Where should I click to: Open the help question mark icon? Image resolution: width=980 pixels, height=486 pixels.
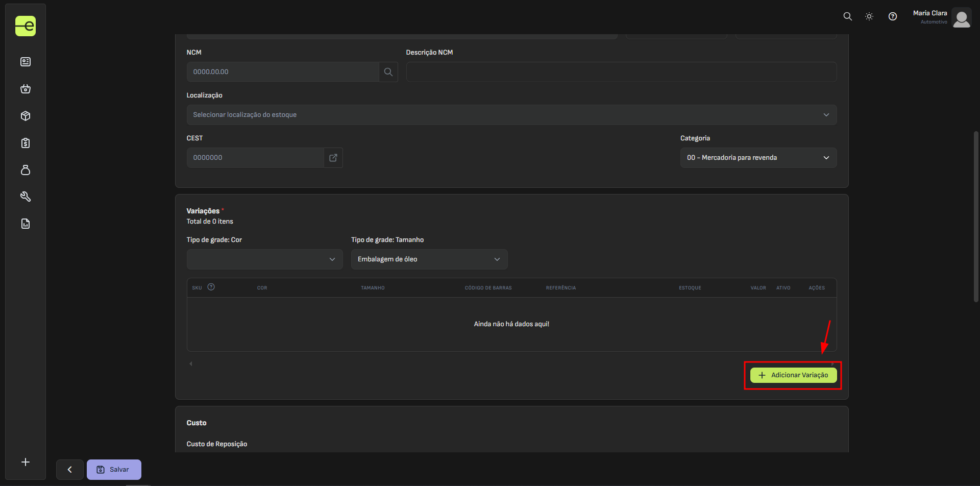[x=892, y=16]
